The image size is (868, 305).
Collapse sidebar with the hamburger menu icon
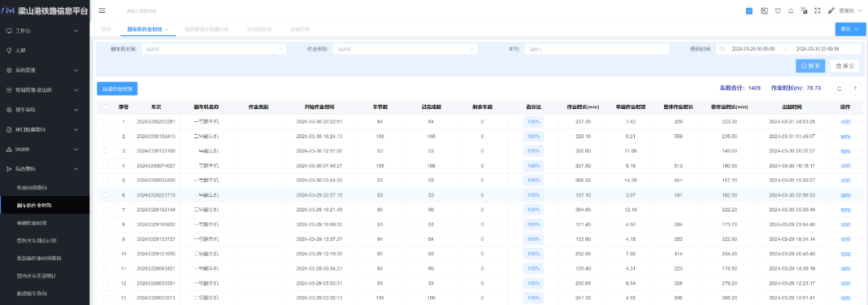102,10
